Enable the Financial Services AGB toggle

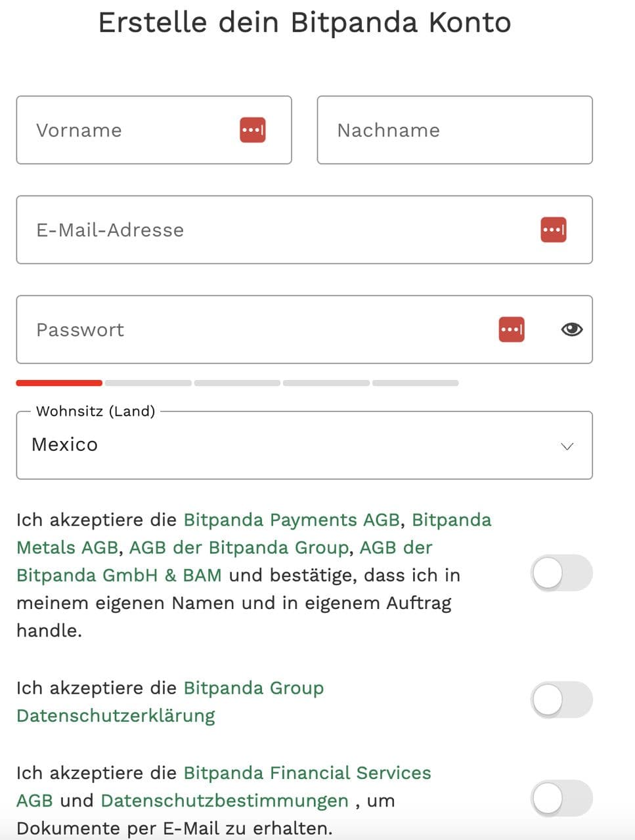click(x=561, y=798)
